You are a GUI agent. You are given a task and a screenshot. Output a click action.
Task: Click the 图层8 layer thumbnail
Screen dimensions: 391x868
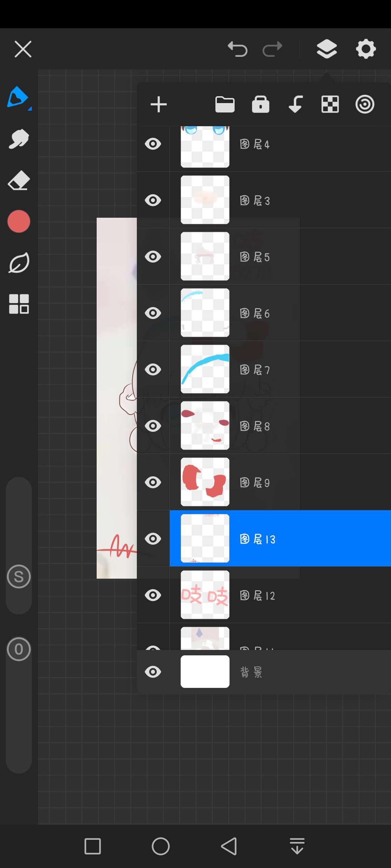click(x=205, y=426)
